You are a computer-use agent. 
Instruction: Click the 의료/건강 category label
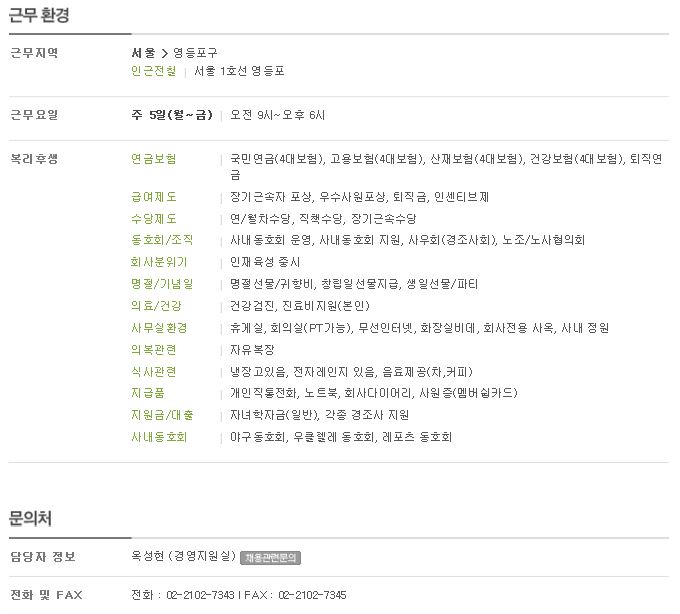(x=156, y=306)
